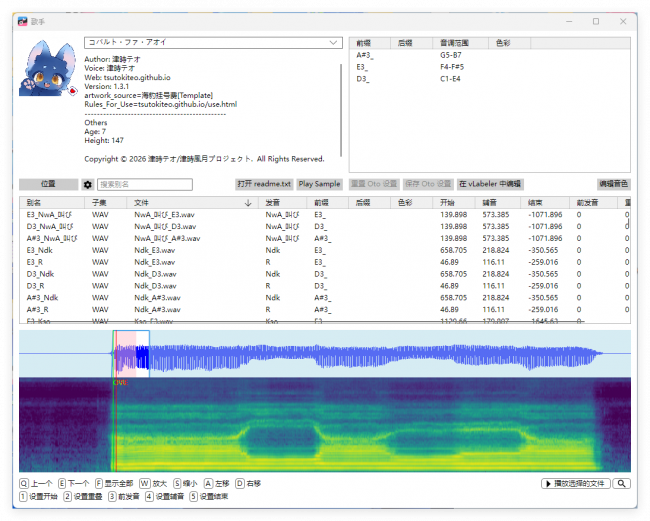The width and height of the screenshot is (650, 521).
Task: Click the [4] 设置辅音 shortcut hint
Action: point(165,497)
